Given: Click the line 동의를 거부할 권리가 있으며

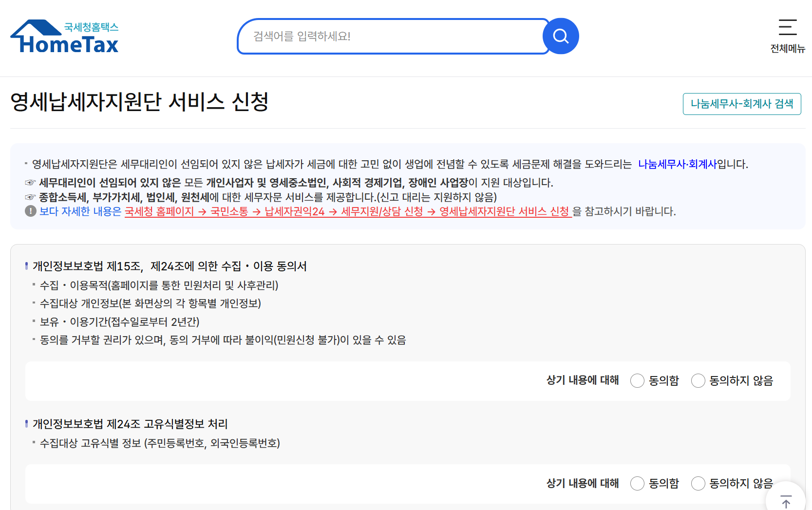Looking at the screenshot, I should [x=223, y=340].
